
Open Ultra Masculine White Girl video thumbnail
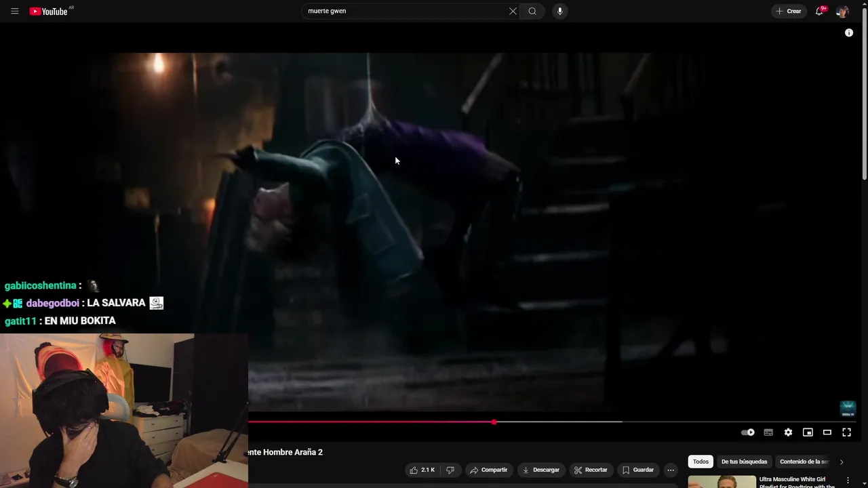tap(722, 482)
